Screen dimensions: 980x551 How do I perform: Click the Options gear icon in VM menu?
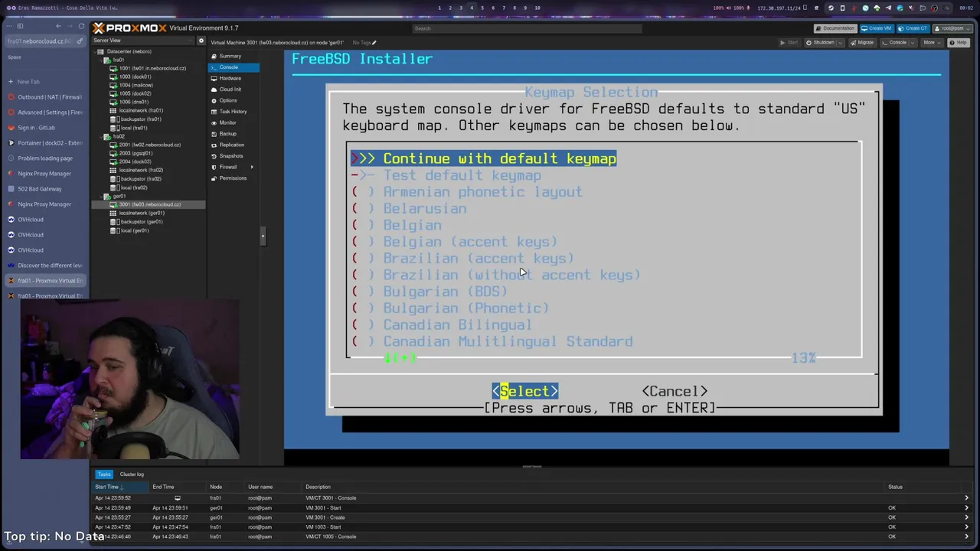point(214,100)
